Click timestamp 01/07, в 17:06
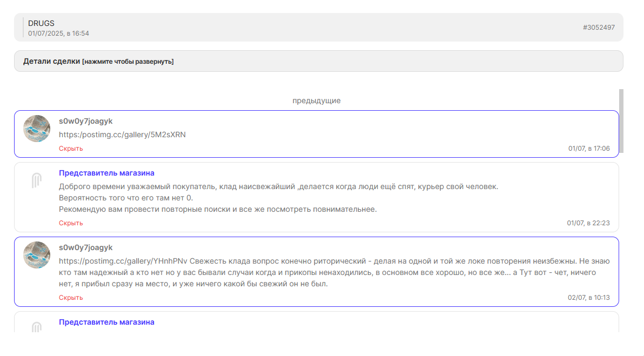The image size is (644, 356). [588, 149]
